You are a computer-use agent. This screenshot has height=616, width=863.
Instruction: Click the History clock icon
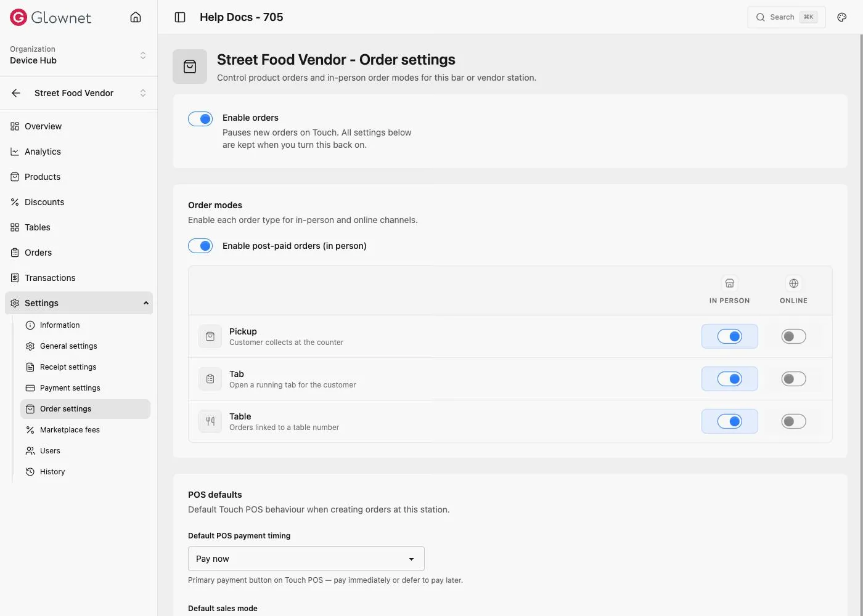(30, 472)
